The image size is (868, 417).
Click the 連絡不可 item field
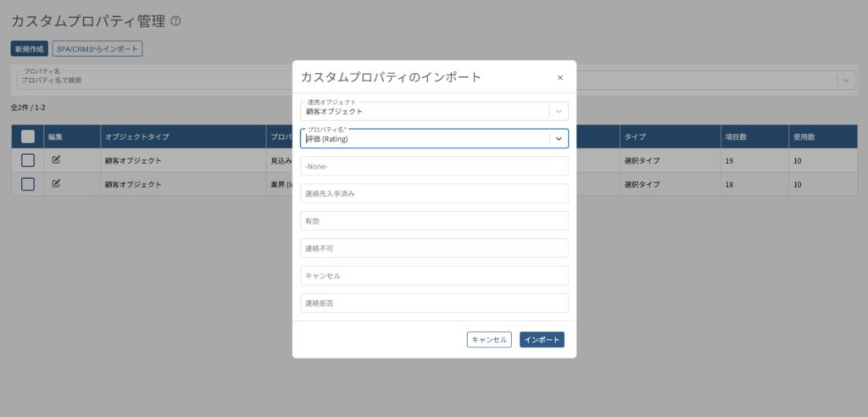pos(434,248)
